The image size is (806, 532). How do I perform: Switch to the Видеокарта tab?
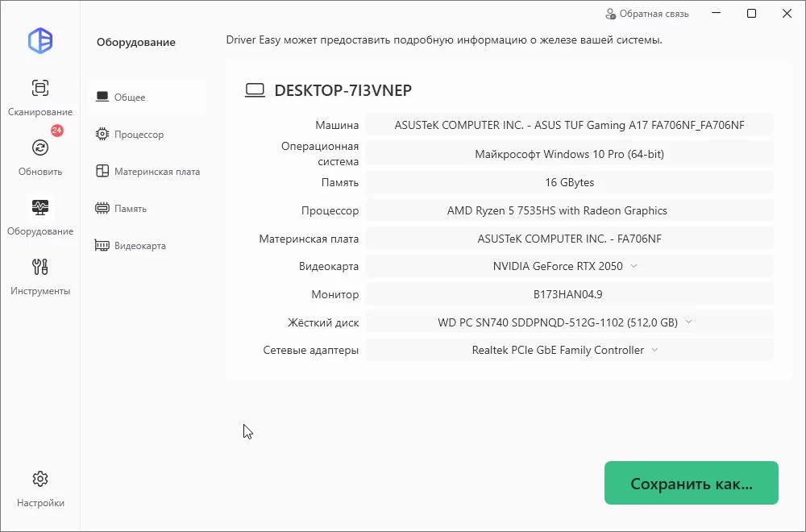point(148,245)
